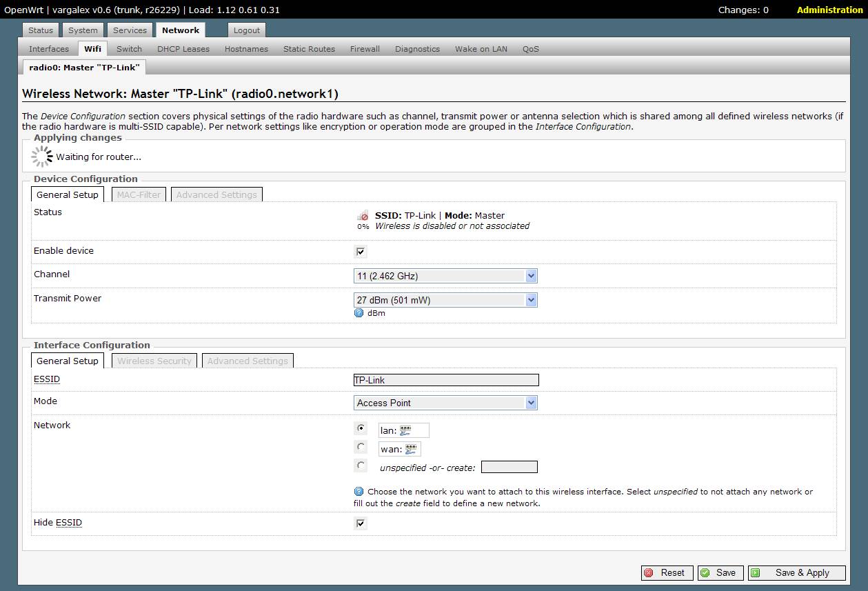The width and height of the screenshot is (868, 591).
Task: Switch to Interface Configuration Advanced Settings tab
Action: pos(248,361)
